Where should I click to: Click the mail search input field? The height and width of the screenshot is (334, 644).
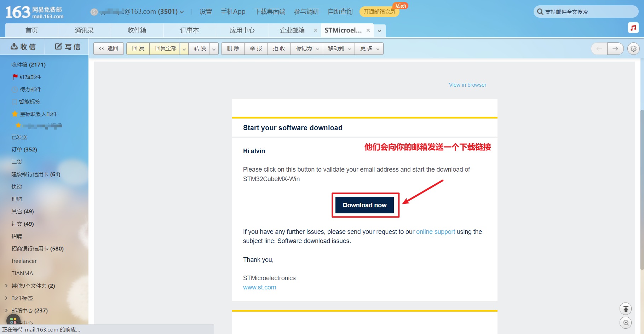[x=586, y=12]
